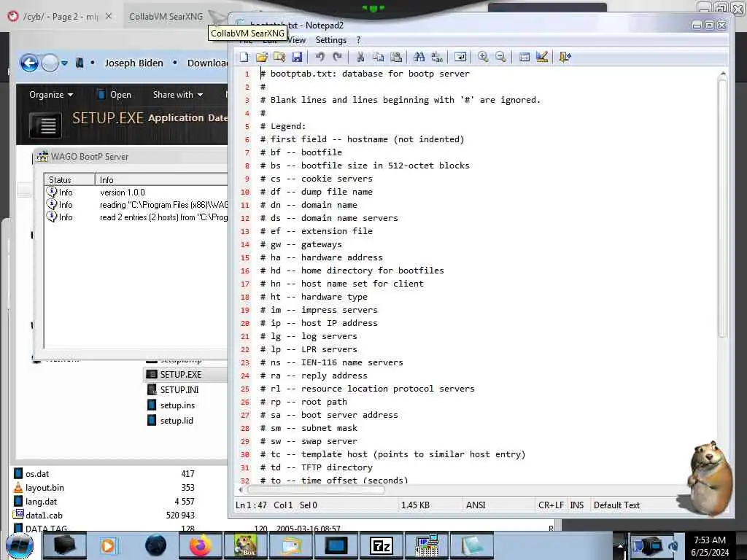Click the Notepad2 horizontal scrollbar
The width and height of the screenshot is (747, 560).
tap(315, 489)
